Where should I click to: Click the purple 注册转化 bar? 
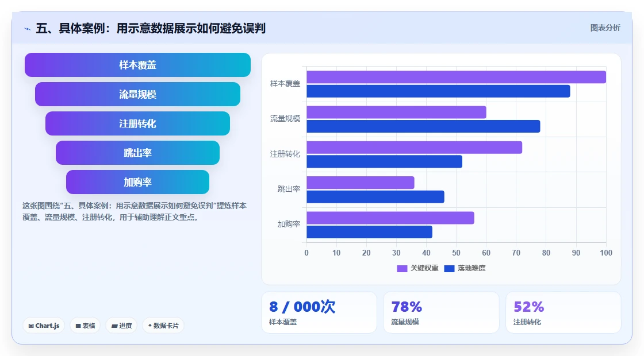[415, 148]
